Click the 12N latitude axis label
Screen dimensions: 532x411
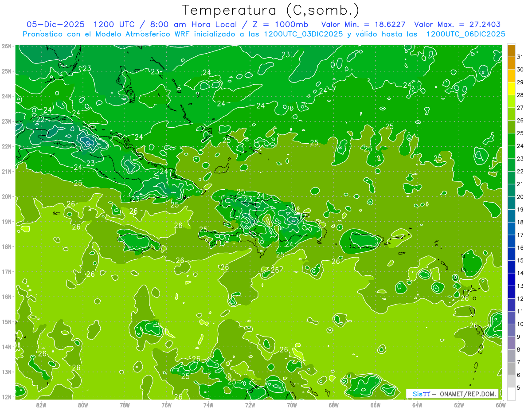click(7, 397)
